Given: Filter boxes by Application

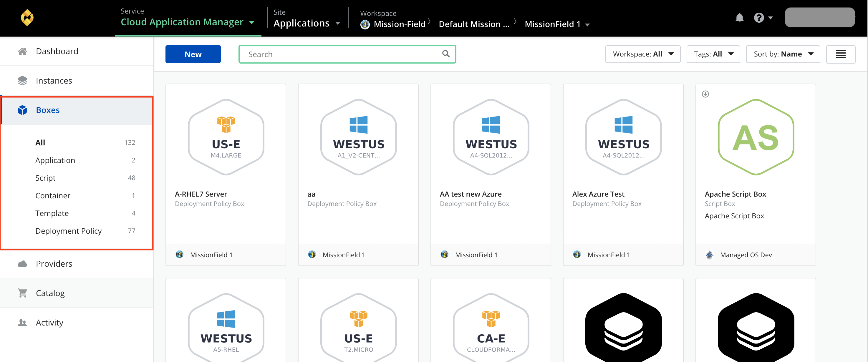Looking at the screenshot, I should [55, 160].
